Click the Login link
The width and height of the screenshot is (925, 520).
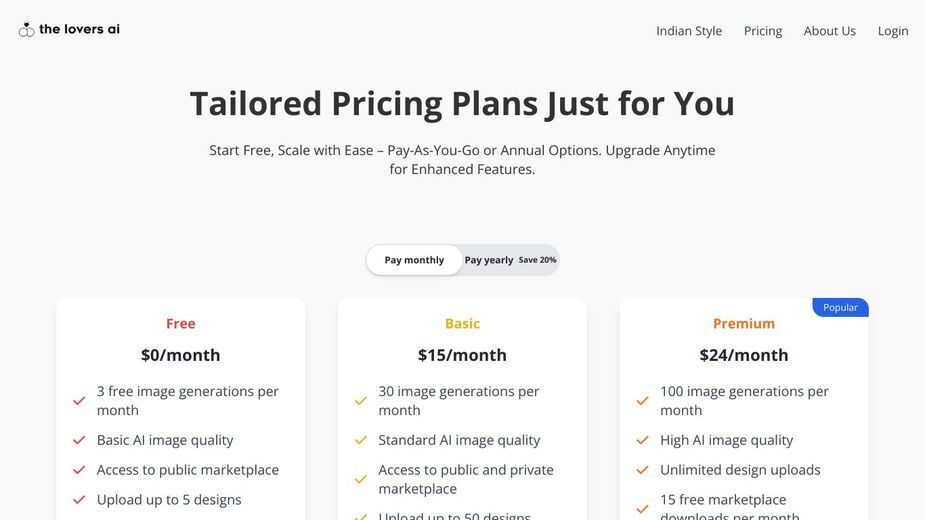coord(893,31)
